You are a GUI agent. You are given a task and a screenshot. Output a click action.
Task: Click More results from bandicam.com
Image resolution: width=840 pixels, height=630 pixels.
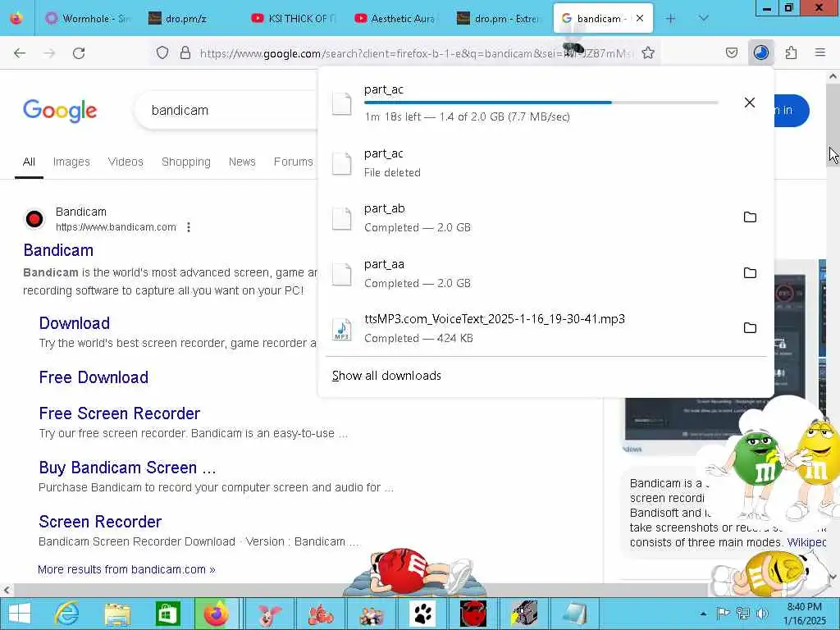point(126,569)
